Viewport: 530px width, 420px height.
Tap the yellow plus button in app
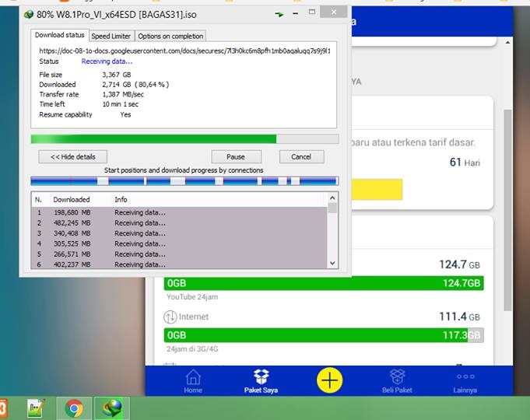pyautogui.click(x=329, y=380)
